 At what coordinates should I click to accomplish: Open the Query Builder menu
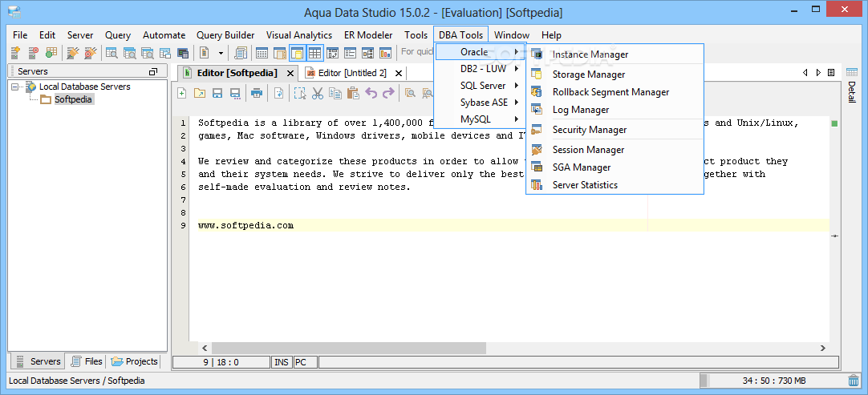(225, 35)
